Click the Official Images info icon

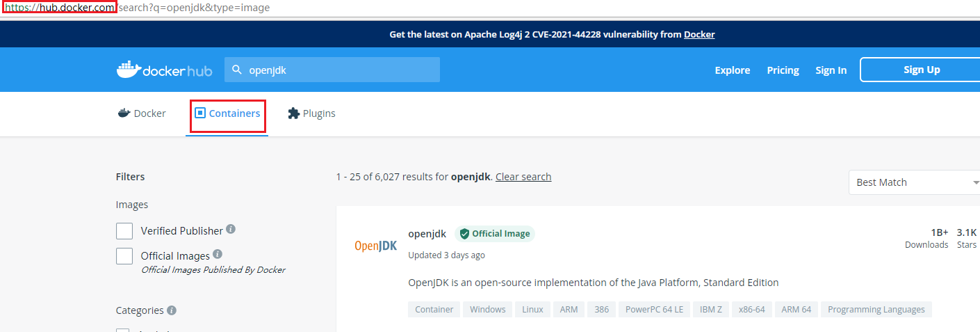point(218,255)
